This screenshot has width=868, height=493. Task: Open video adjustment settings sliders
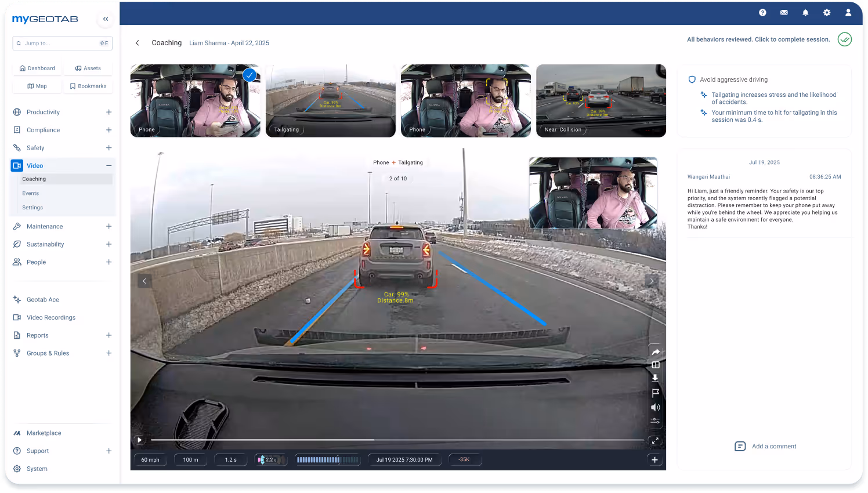coord(655,421)
